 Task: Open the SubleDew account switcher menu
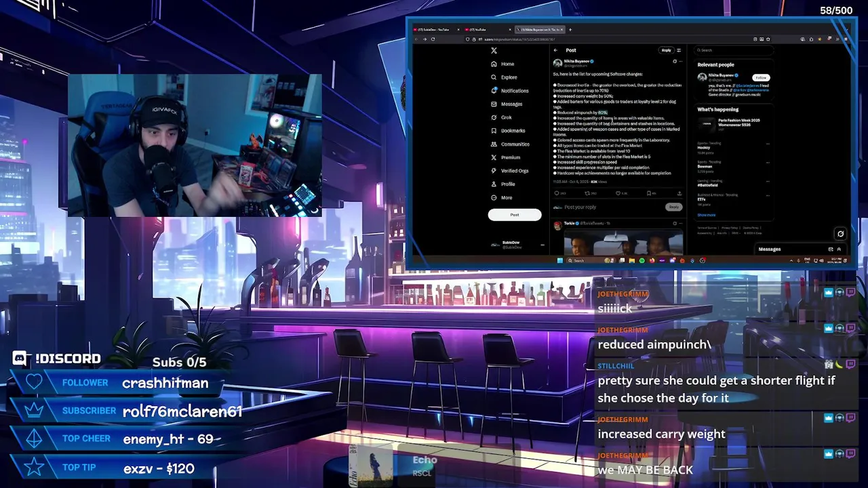tap(517, 245)
